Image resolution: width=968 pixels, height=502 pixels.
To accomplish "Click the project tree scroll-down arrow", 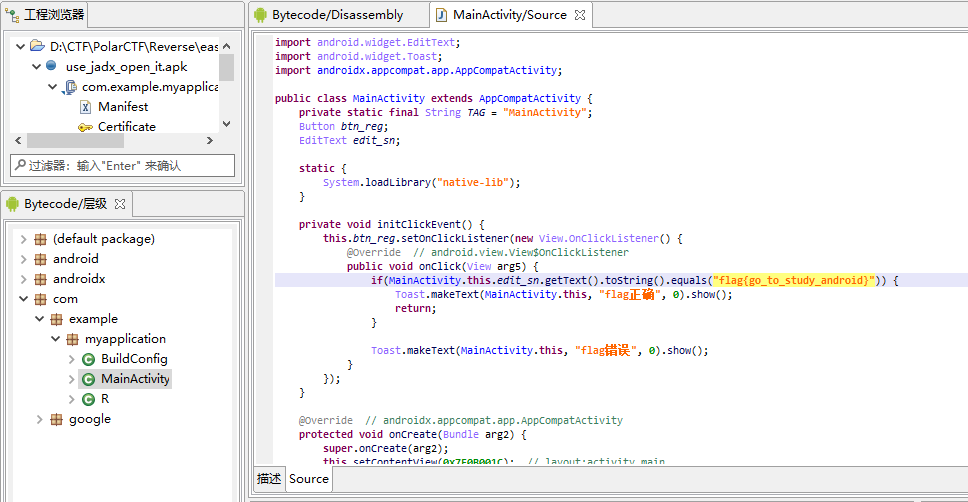I will (x=226, y=124).
